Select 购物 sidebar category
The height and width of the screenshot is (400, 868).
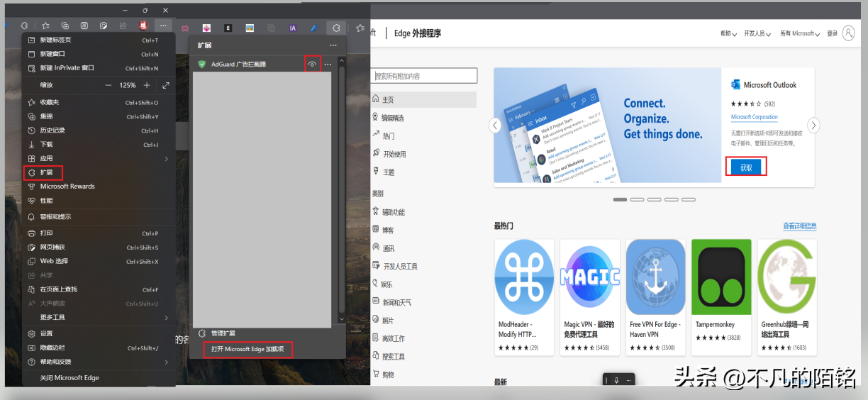pyautogui.click(x=388, y=374)
